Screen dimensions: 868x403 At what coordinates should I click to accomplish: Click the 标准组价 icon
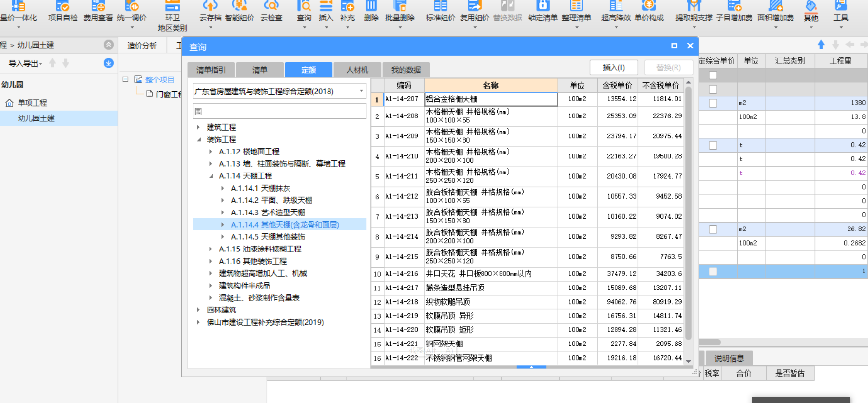click(x=440, y=7)
